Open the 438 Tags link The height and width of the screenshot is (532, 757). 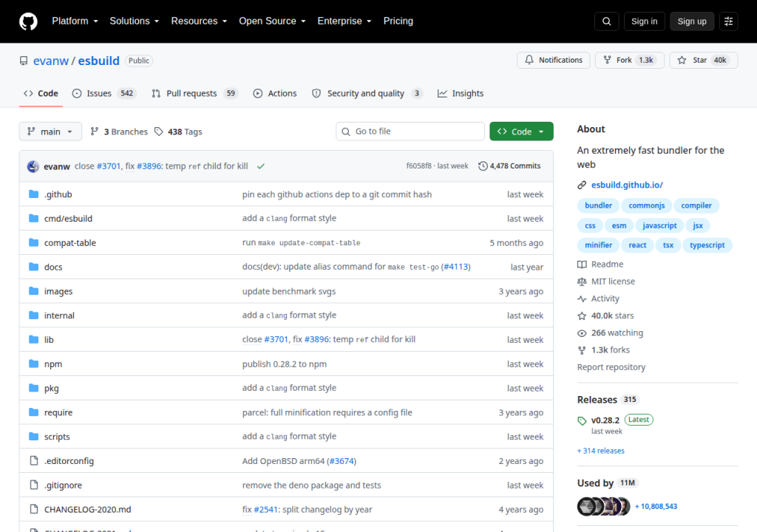178,132
